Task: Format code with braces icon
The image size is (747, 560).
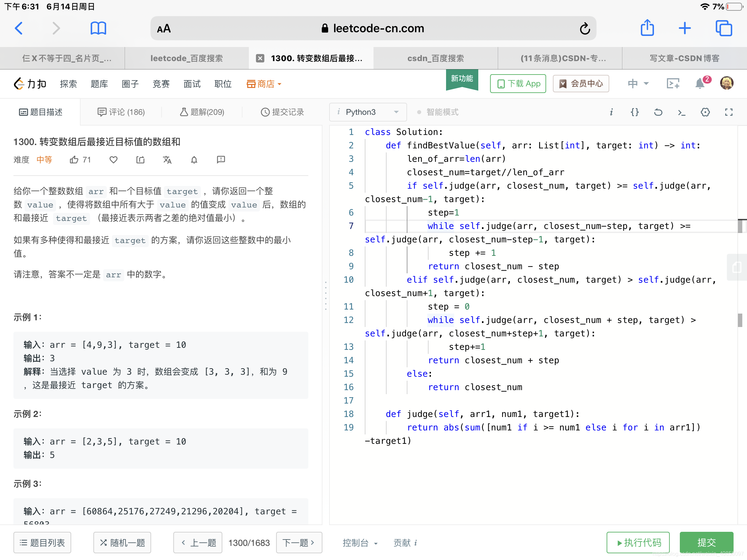Action: coord(634,112)
